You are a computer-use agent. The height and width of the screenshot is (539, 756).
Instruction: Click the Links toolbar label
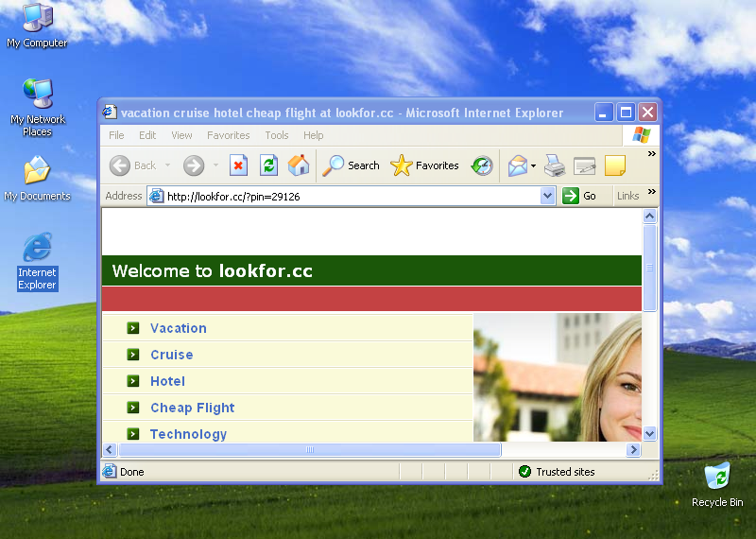tap(627, 196)
